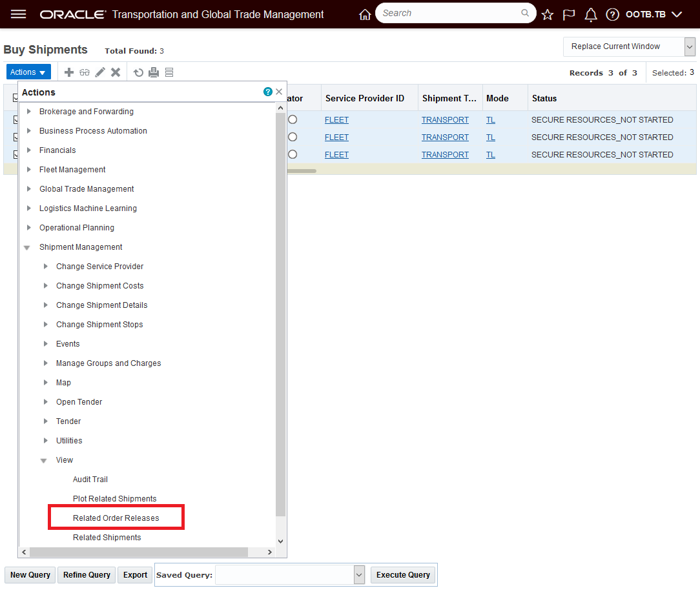Screen dimensions: 700x597
Task: Click the refresh icon in toolbar
Action: (x=138, y=72)
